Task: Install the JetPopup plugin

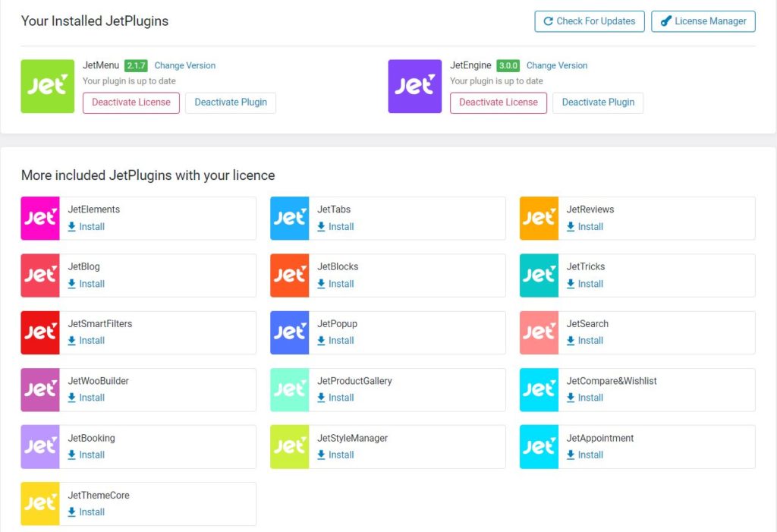Action: tap(335, 341)
